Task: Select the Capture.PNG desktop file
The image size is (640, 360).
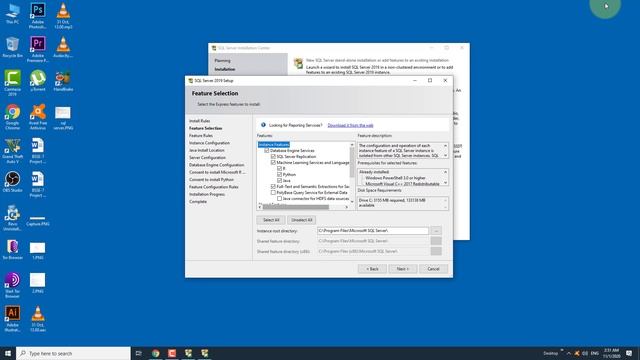Action: pos(38,220)
